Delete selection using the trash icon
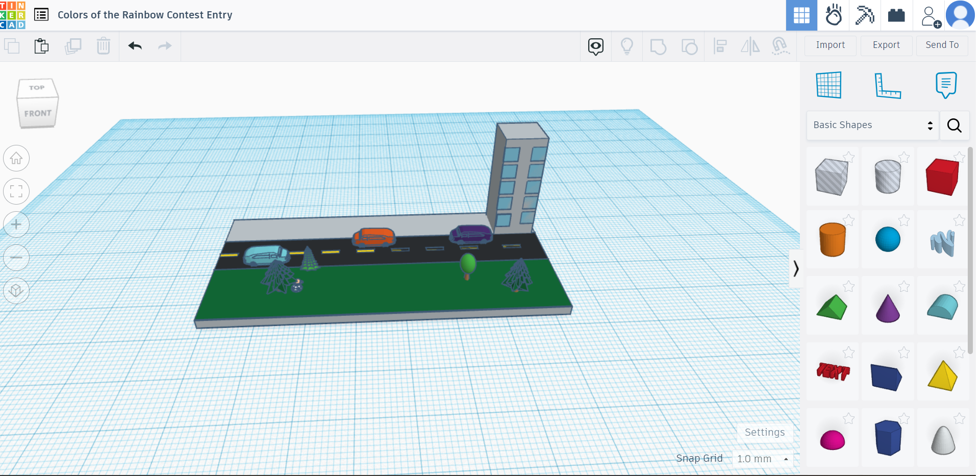 [x=104, y=46]
